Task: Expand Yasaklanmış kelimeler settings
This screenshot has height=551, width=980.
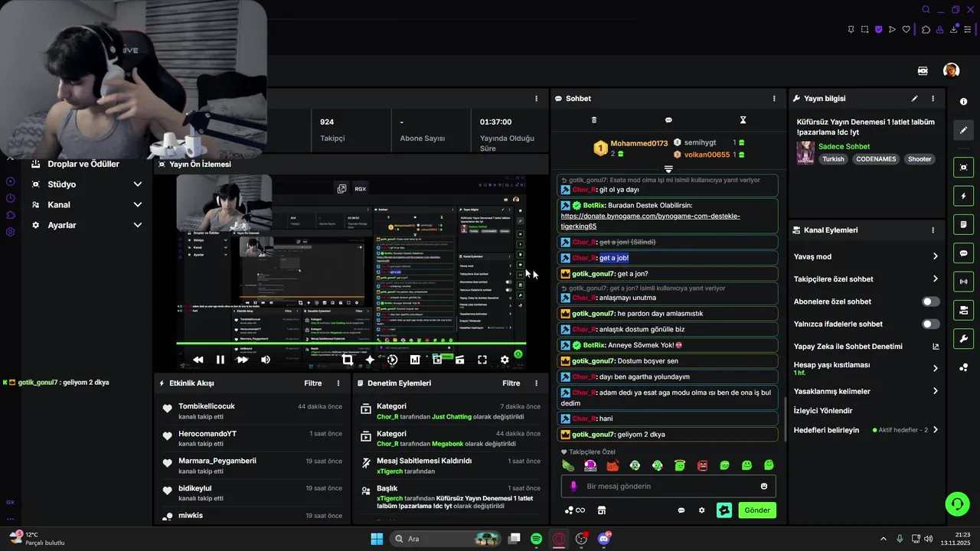Action: coord(936,391)
